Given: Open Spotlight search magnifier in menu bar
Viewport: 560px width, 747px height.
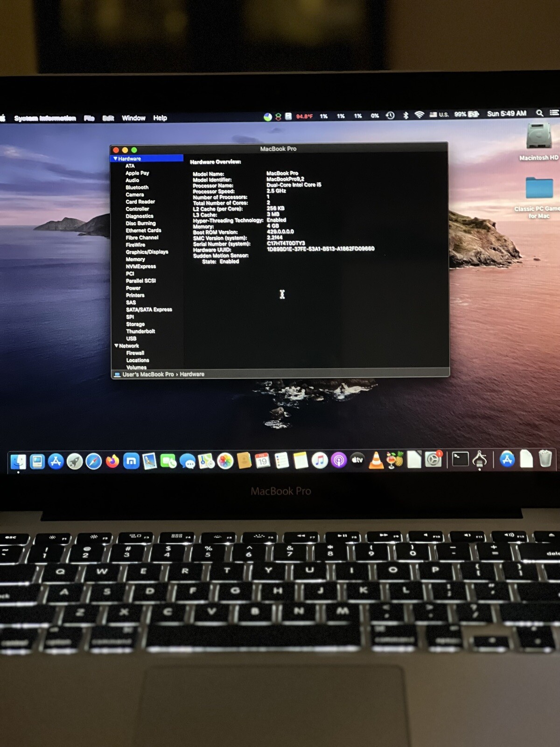Looking at the screenshot, I should pyautogui.click(x=539, y=113).
